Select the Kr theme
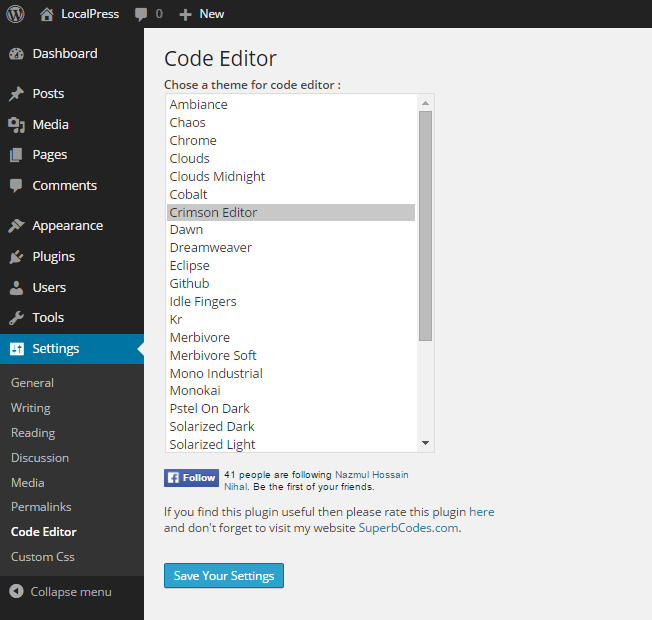This screenshot has width=652, height=620. 291,319
